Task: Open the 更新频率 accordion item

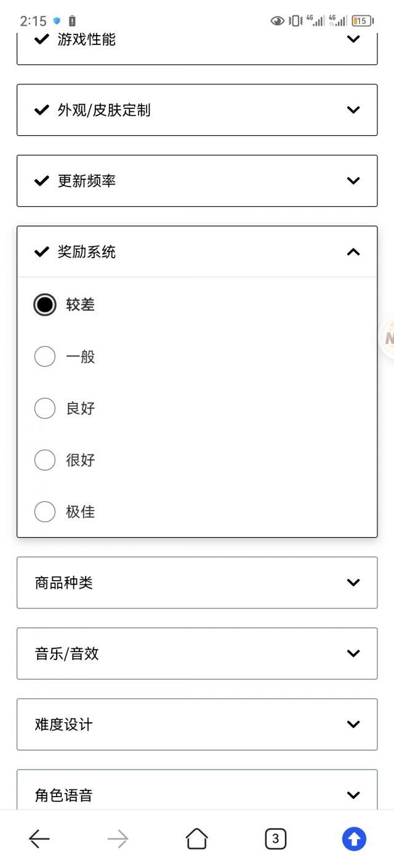Action: 197,181
